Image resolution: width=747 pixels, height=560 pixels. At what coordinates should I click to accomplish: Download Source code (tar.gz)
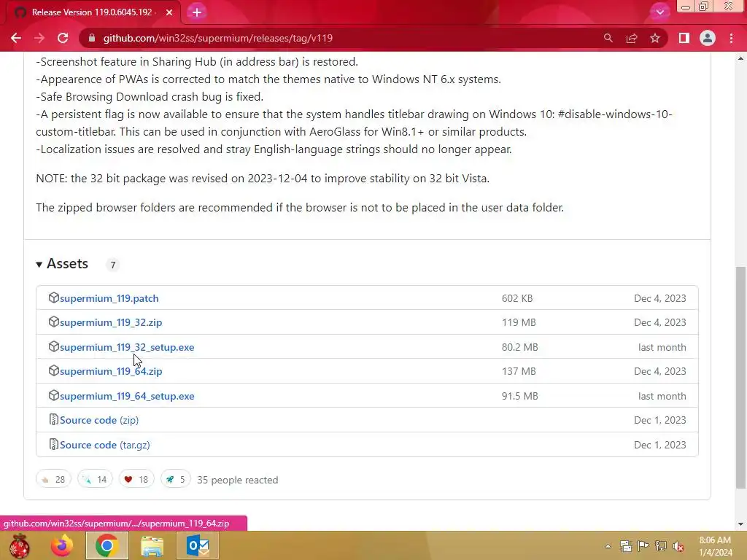pyautogui.click(x=105, y=445)
